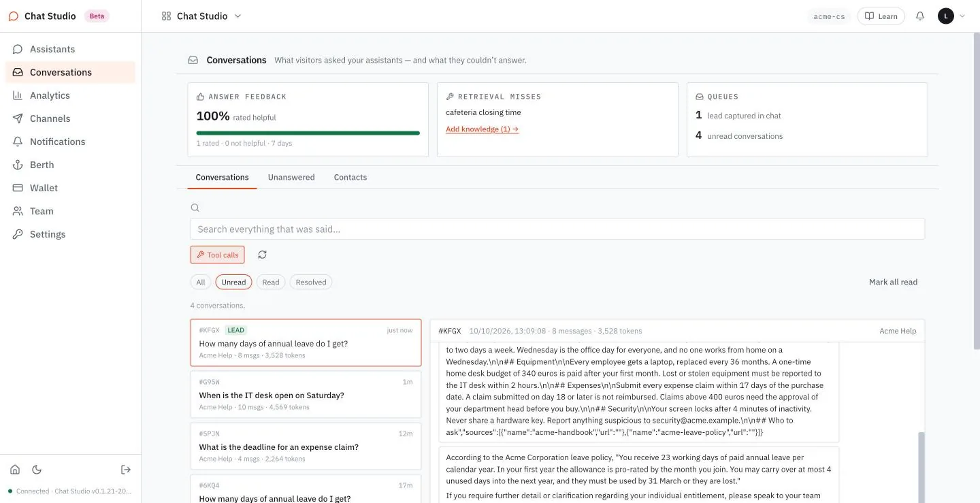
Task: Open Conversations in the sidebar
Action: (x=70, y=72)
